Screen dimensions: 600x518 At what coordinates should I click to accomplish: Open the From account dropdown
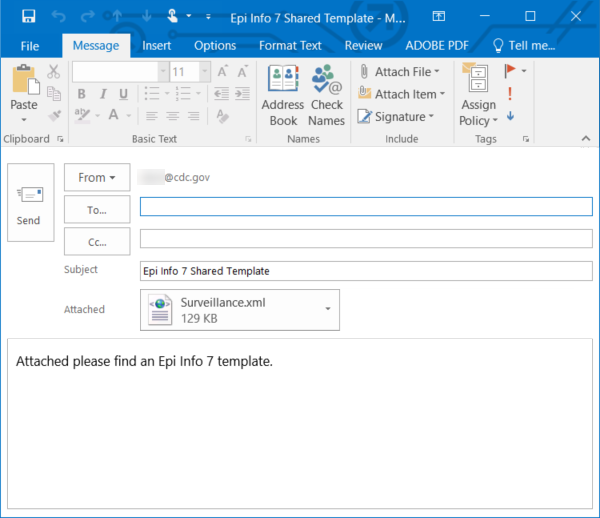(x=97, y=177)
